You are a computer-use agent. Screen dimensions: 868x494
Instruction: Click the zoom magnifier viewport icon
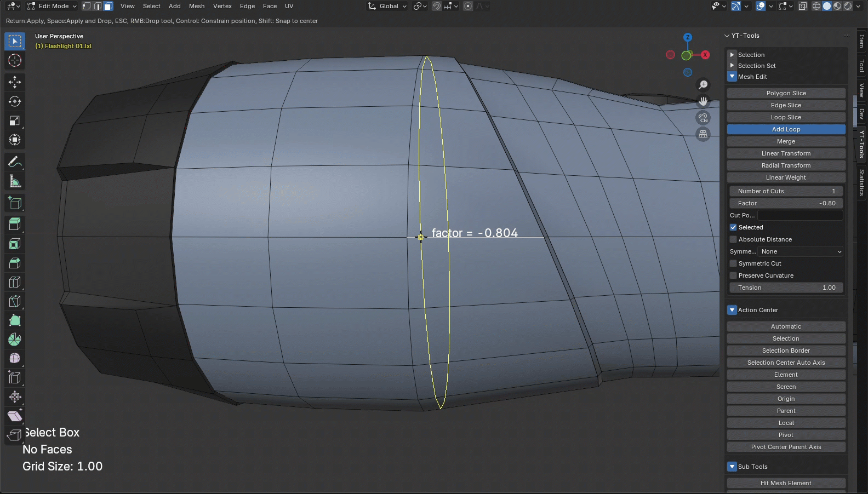point(703,85)
